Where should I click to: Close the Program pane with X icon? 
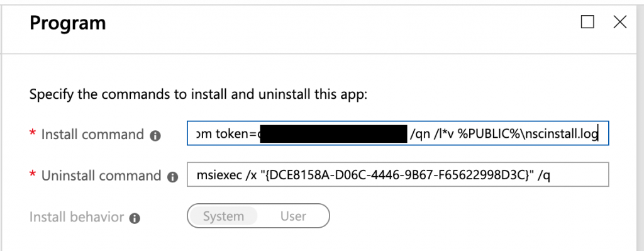click(x=619, y=22)
